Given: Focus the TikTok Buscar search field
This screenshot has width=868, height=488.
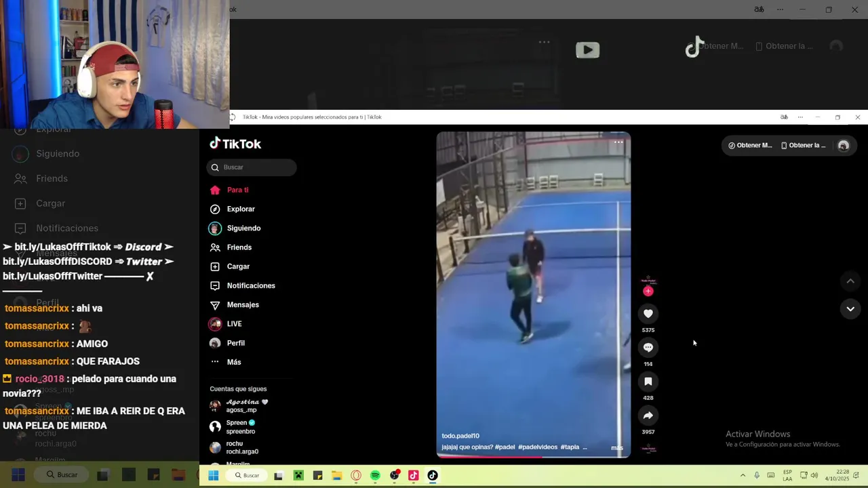Looking at the screenshot, I should (x=252, y=167).
